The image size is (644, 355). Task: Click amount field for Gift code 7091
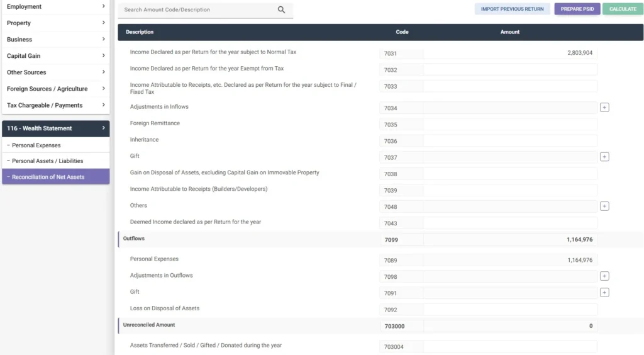(x=510, y=293)
